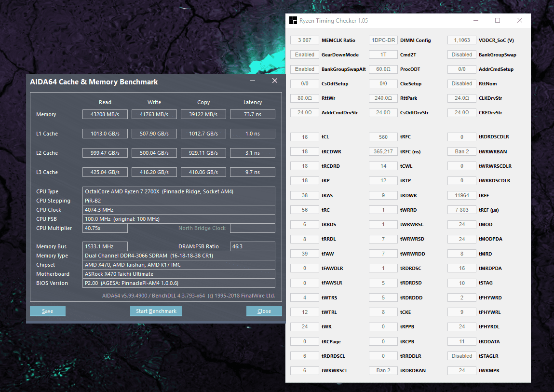Click the L2 Cache latency value 3.1 ns
This screenshot has height=392, width=554.
253,153
